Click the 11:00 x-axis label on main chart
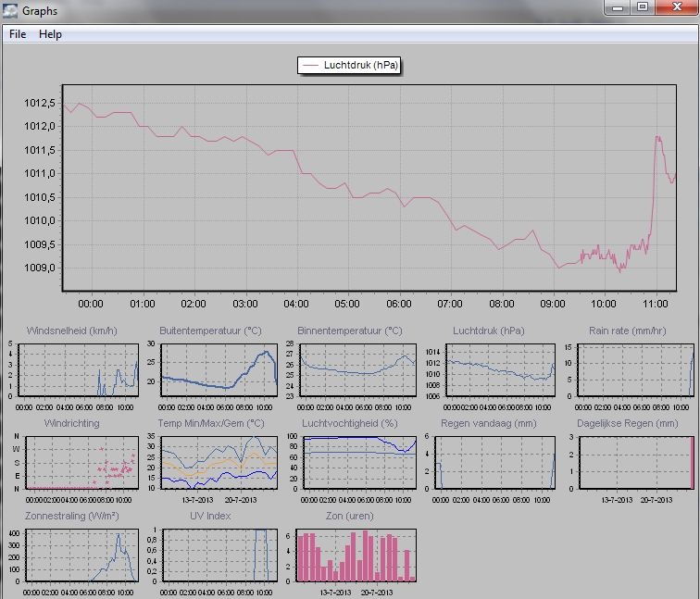This screenshot has height=599, width=700. (x=656, y=304)
